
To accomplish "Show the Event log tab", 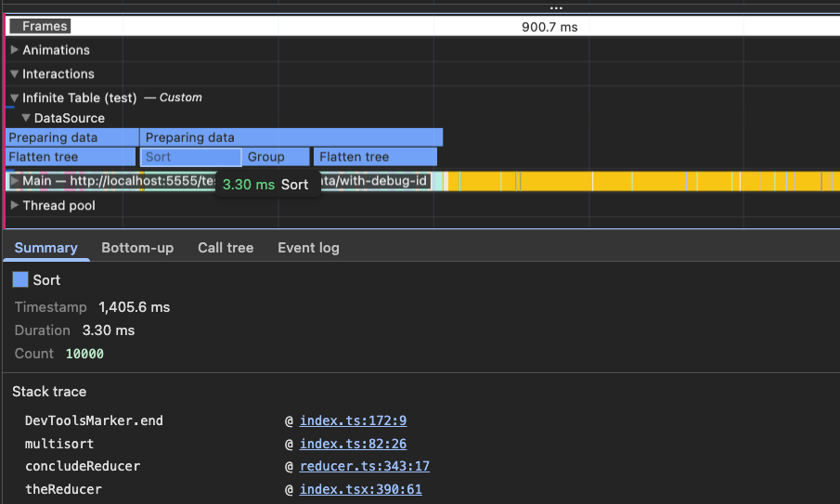I will pos(308,248).
